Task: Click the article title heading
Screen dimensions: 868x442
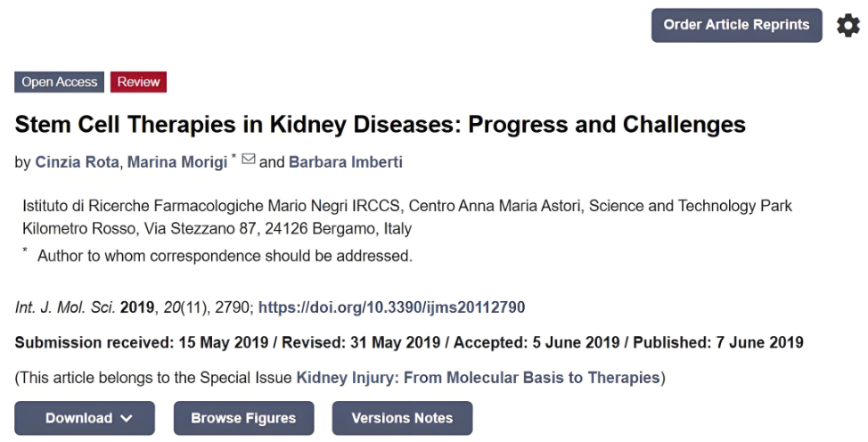Action: click(x=380, y=124)
